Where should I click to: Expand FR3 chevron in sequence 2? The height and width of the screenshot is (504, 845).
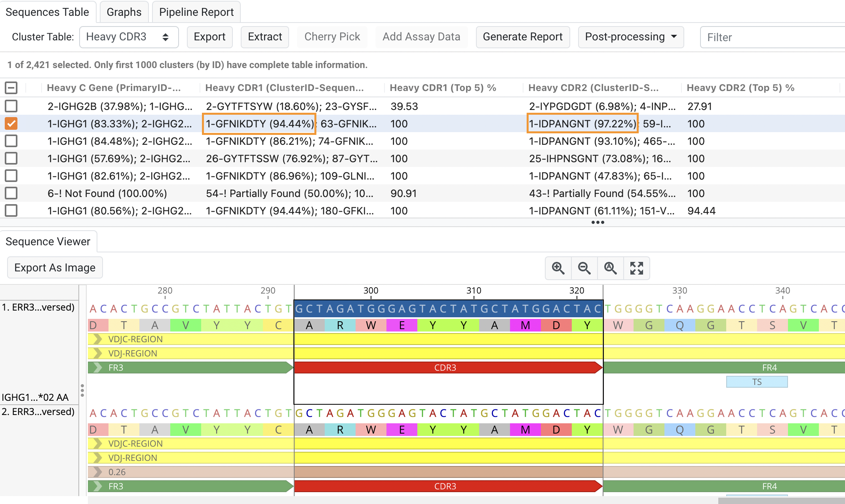97,486
